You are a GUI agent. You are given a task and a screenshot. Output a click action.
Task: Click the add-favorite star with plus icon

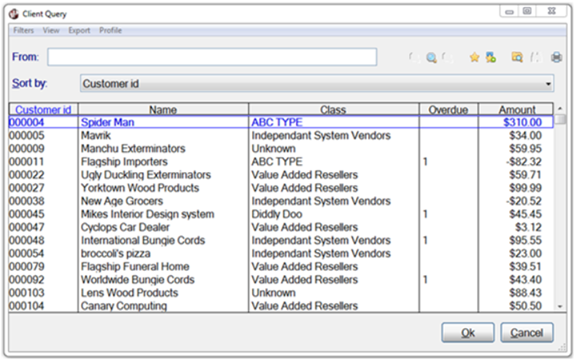tap(491, 57)
